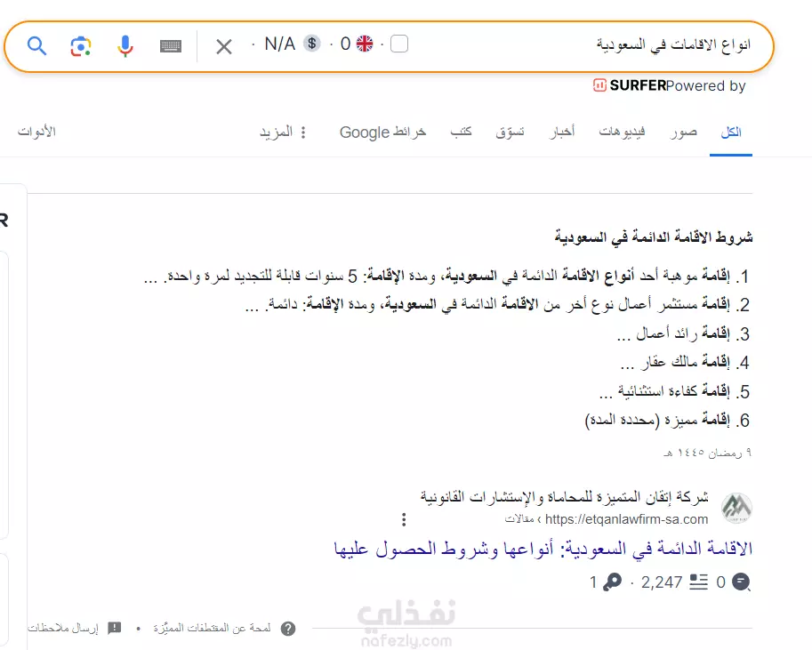Open الأدوات tools button
Viewport: 812px width, 650px height.
point(36,132)
